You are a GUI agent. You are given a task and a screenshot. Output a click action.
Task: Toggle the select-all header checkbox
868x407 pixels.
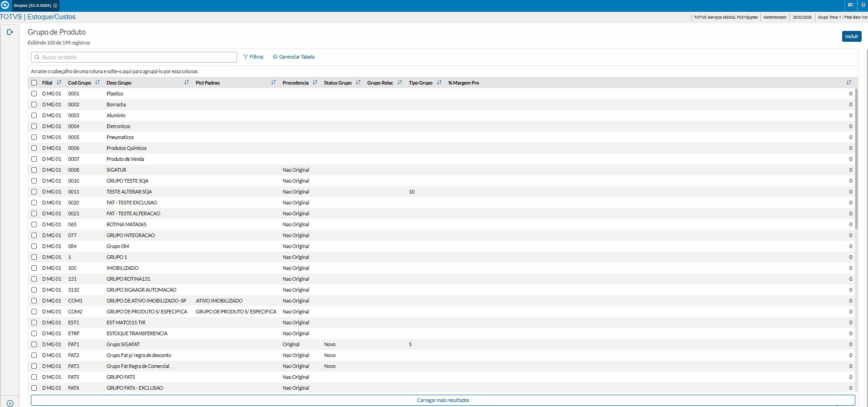coord(34,83)
